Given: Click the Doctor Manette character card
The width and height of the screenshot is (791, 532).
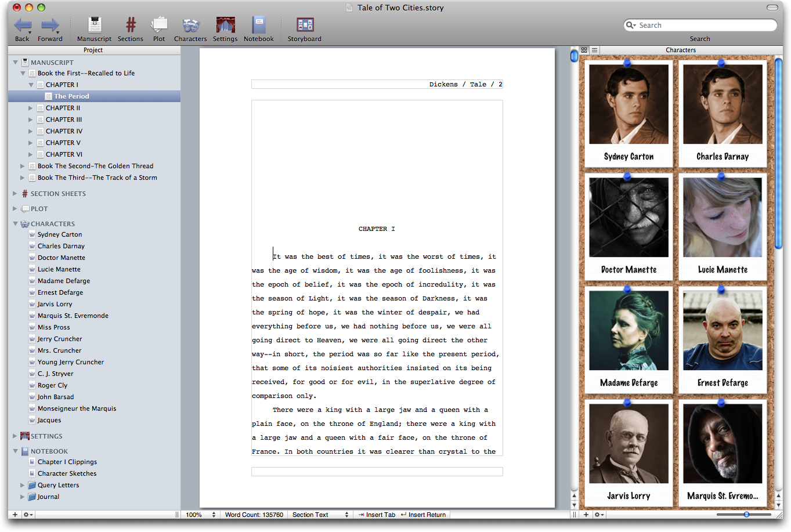Looking at the screenshot, I should (x=629, y=226).
